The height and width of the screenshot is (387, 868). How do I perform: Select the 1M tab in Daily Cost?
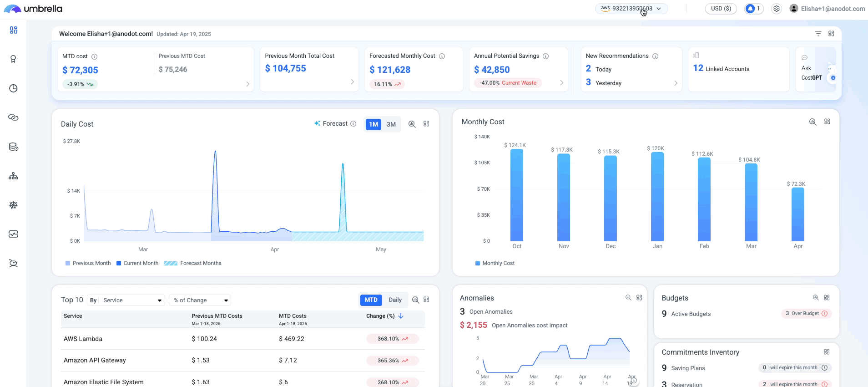tap(373, 124)
